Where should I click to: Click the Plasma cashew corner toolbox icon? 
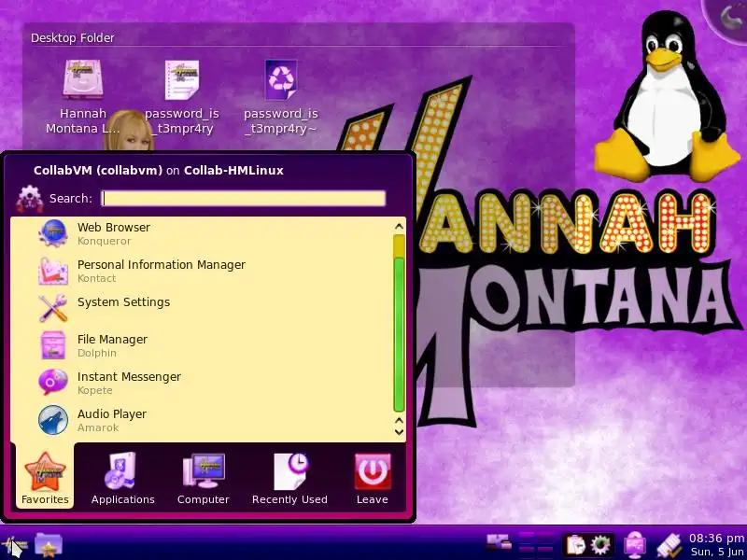point(729,18)
